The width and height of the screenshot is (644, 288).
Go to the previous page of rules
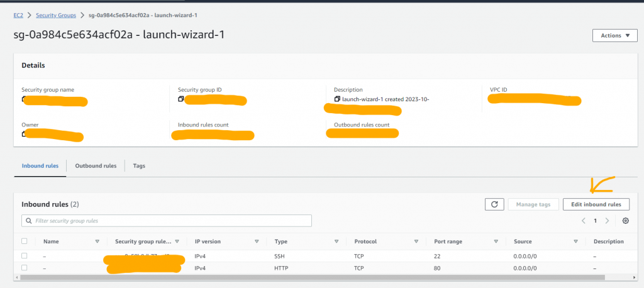tap(583, 221)
